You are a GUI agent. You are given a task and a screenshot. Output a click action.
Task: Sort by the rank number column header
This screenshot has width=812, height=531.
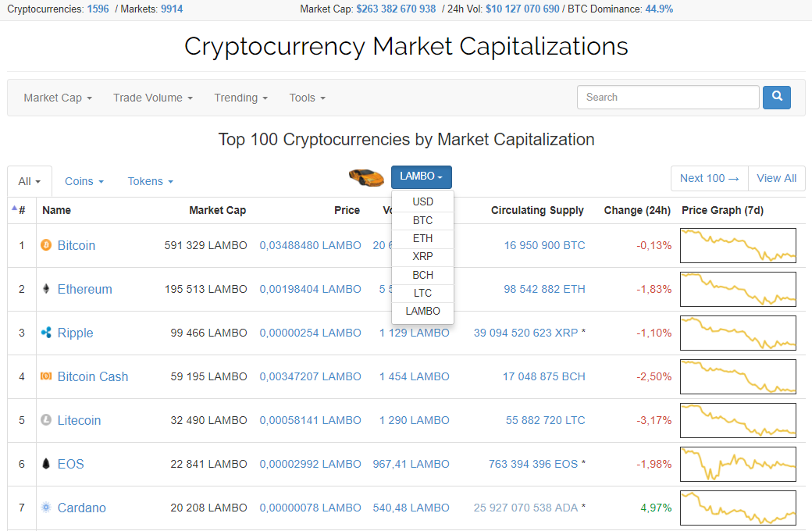(x=22, y=210)
